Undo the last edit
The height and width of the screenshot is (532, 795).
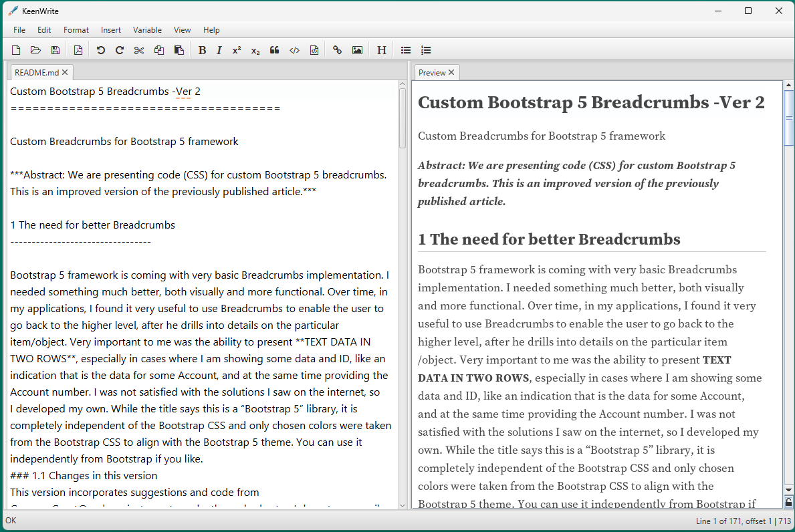pos(100,50)
